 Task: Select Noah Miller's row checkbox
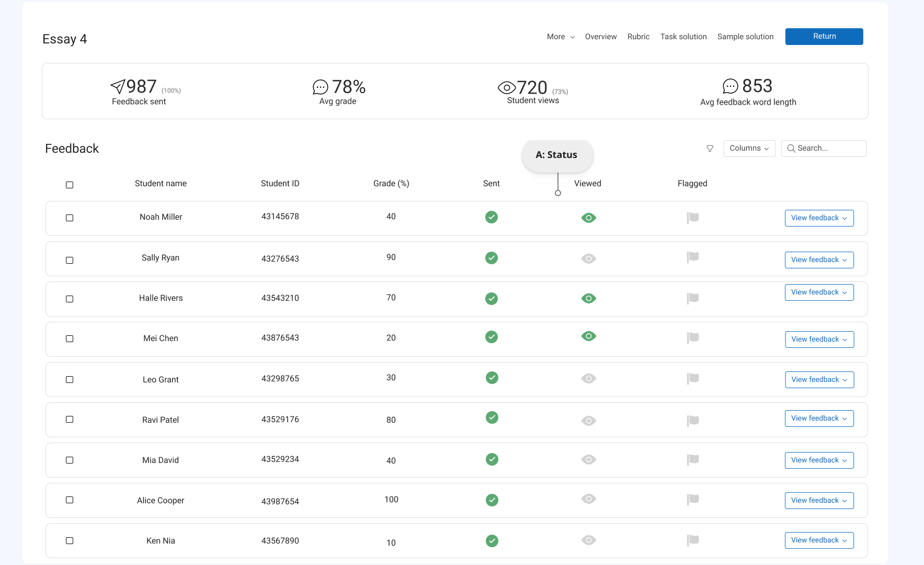[70, 218]
